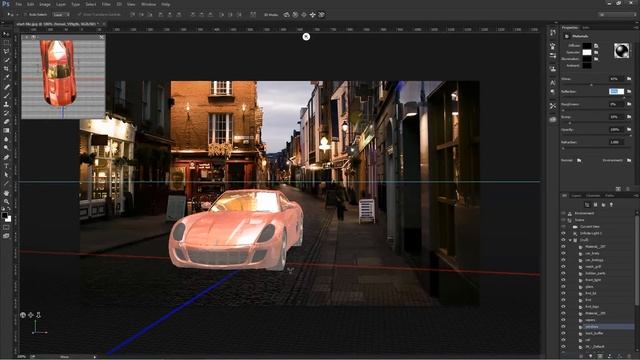
Task: Hide the Infinite Light 1 item
Action: 564,233
